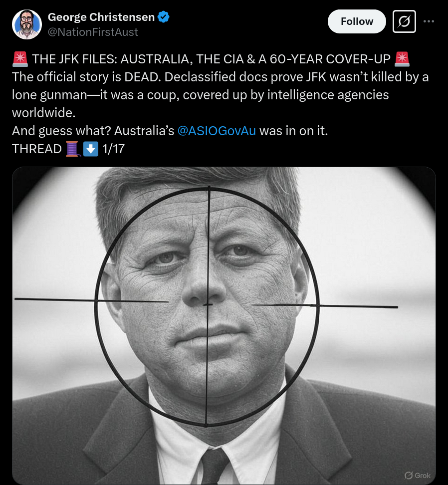The width and height of the screenshot is (448, 485).
Task: Open the three-dot more options menu
Action: pos(429,21)
